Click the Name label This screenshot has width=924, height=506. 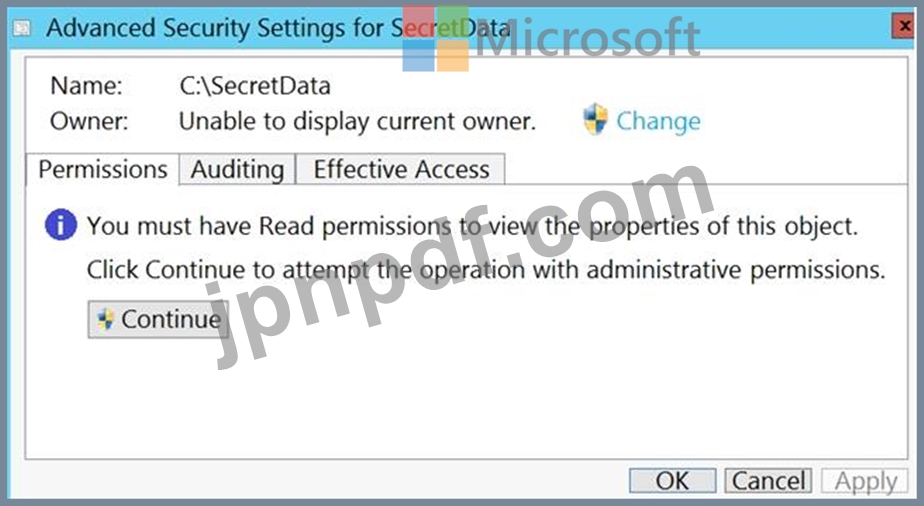[x=87, y=86]
